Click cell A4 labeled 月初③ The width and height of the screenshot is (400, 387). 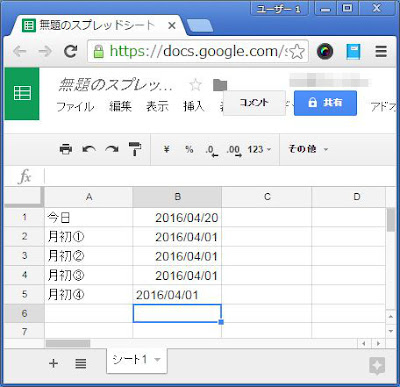point(89,275)
